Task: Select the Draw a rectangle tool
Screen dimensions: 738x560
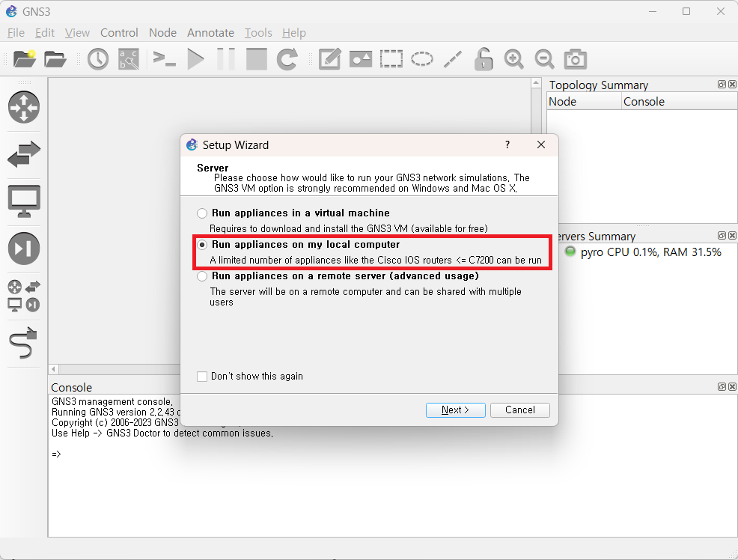Action: click(x=391, y=59)
